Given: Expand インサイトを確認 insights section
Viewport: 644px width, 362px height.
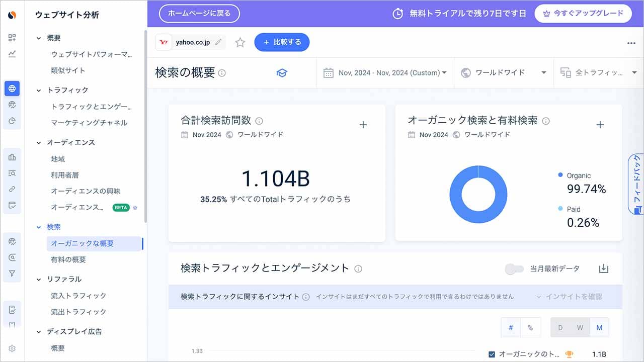Looking at the screenshot, I should pyautogui.click(x=569, y=297).
